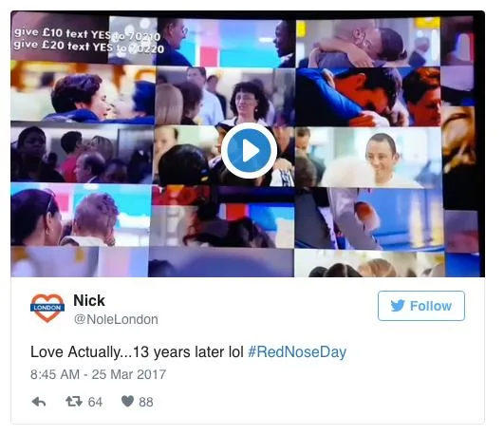Click the display name Nick

click(x=89, y=300)
